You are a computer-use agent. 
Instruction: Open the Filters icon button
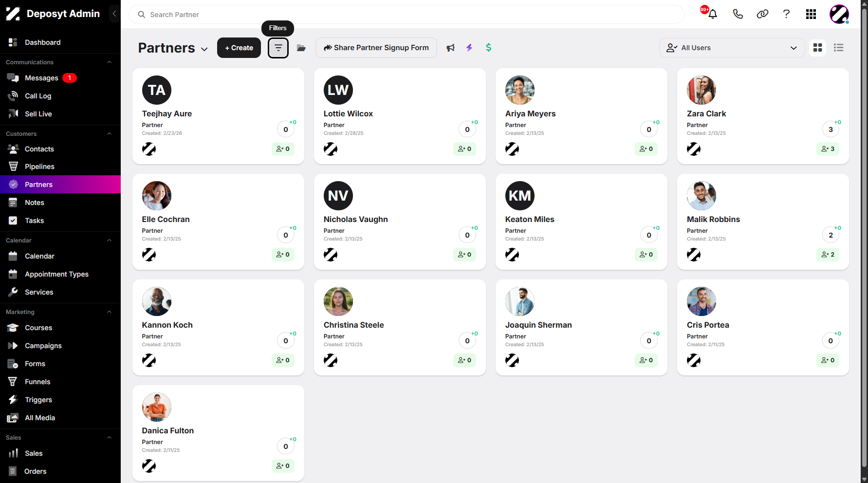278,48
